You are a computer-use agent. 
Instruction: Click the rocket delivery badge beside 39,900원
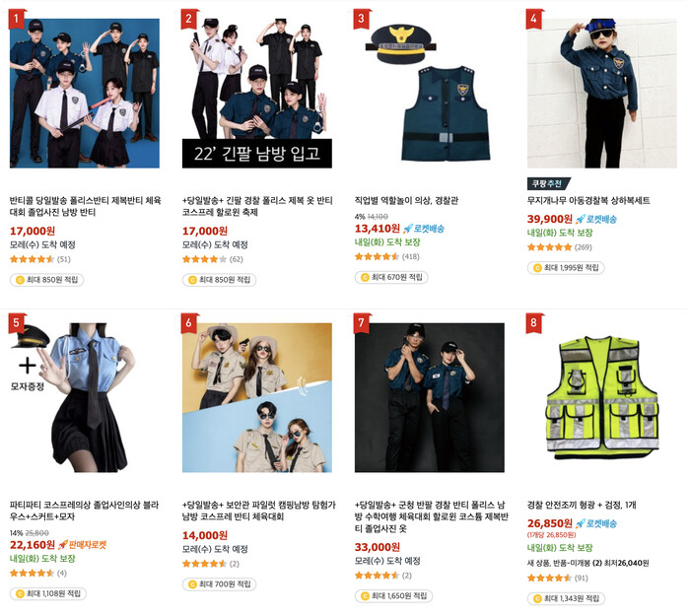click(596, 219)
